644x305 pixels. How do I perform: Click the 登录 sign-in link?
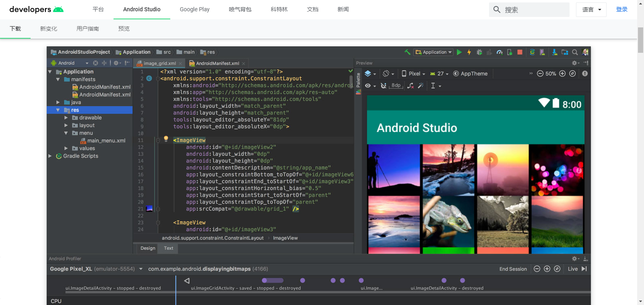click(622, 9)
